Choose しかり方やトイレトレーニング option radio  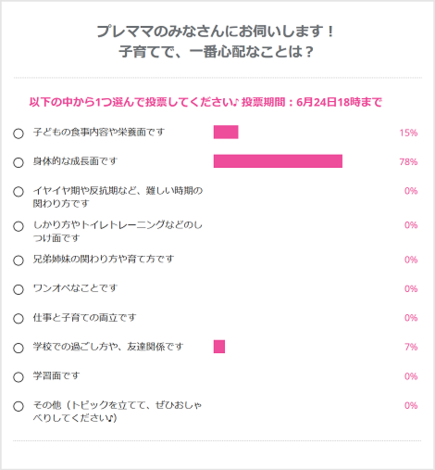[x=18, y=226]
